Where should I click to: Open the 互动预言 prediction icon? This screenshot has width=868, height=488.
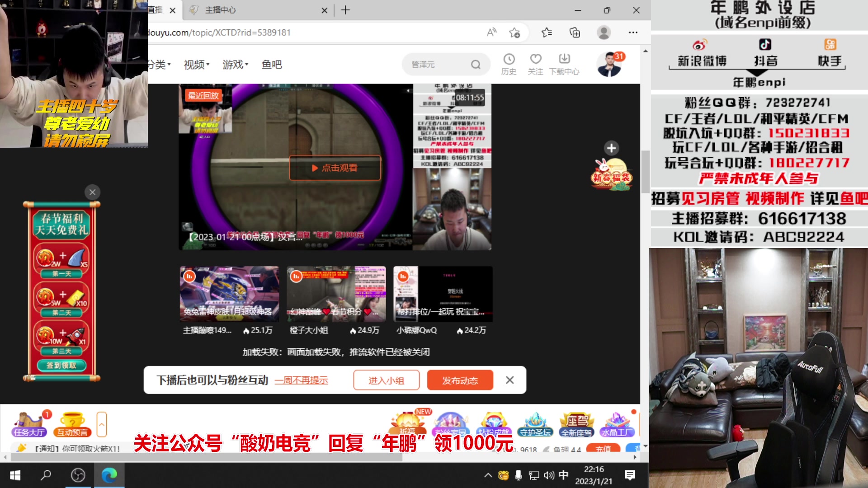click(x=72, y=425)
